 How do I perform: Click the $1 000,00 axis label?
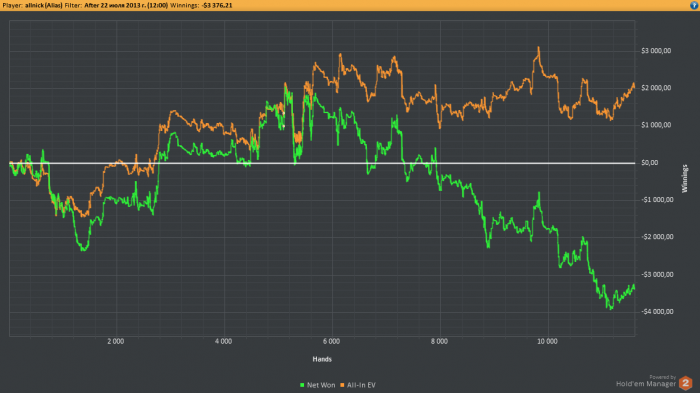click(656, 125)
